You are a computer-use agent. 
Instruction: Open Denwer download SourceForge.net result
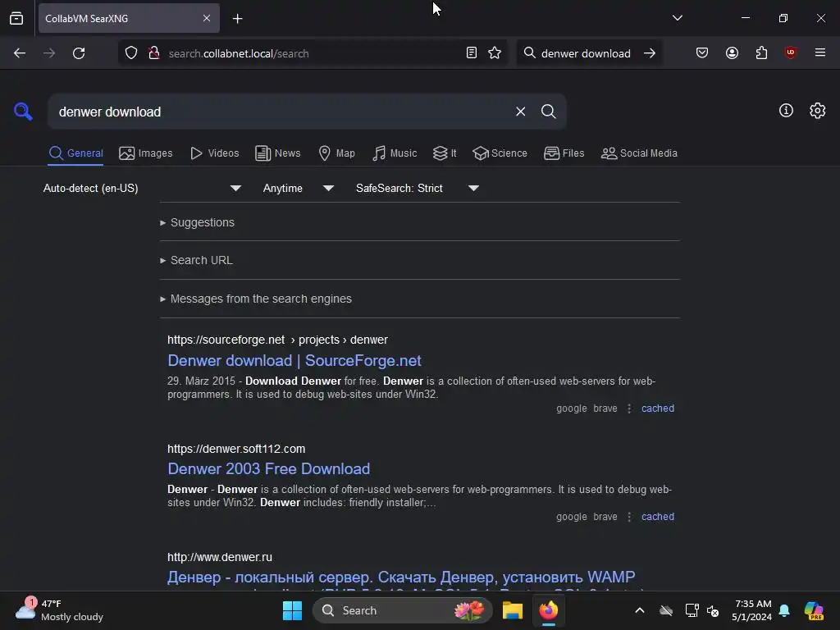click(x=294, y=361)
